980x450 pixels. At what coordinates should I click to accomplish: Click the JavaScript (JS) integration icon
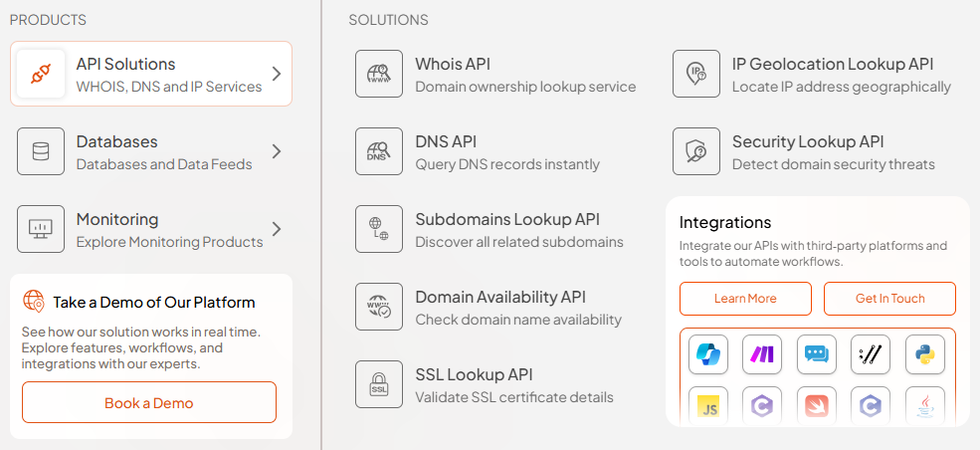click(x=708, y=407)
